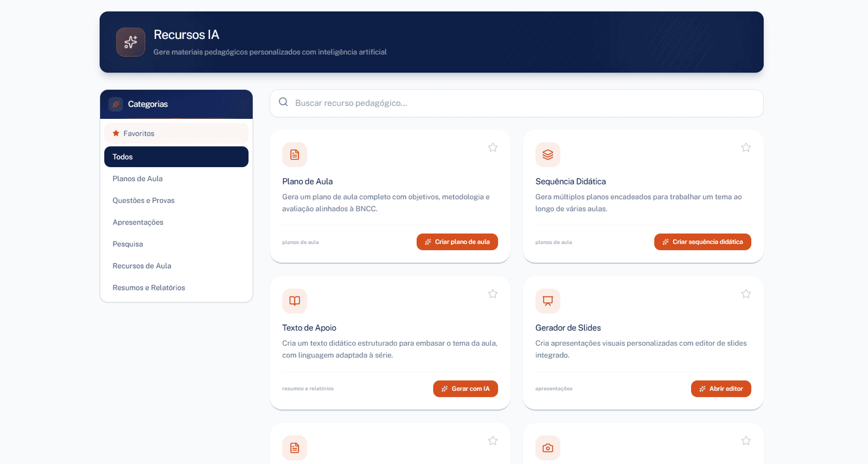Star the card with the document icon at bottom
This screenshot has width=868, height=464.
point(493,441)
